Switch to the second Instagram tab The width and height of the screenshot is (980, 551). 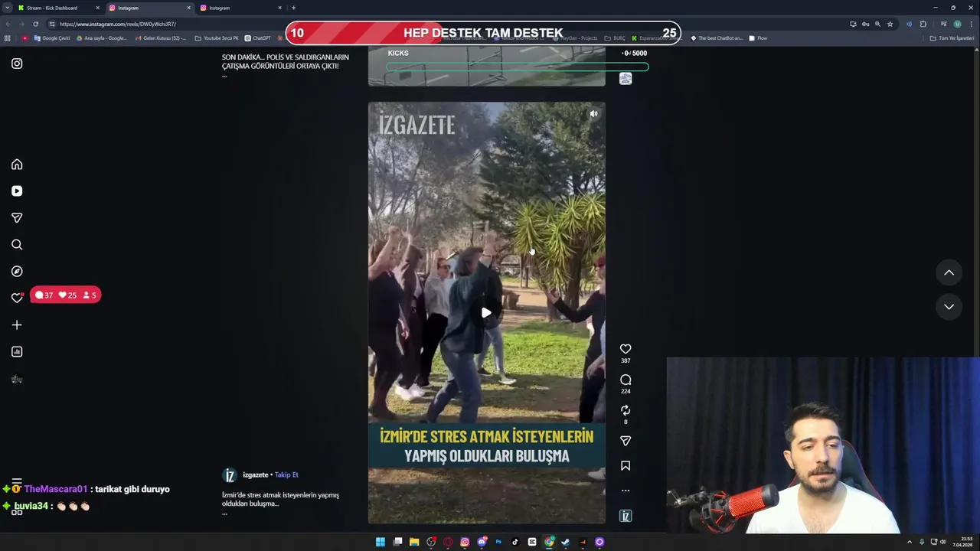tap(242, 8)
